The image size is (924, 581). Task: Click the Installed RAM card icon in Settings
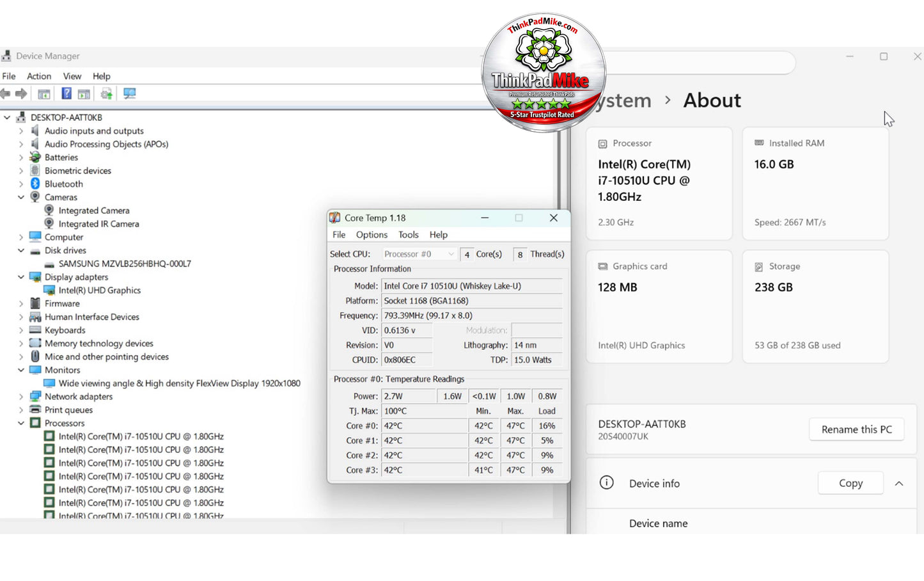click(759, 143)
